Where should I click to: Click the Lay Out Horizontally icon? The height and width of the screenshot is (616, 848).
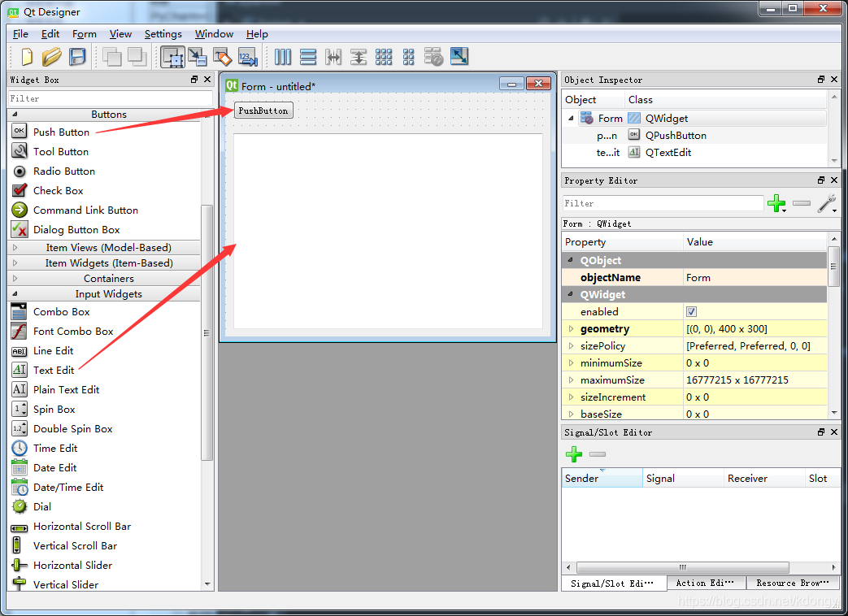282,57
